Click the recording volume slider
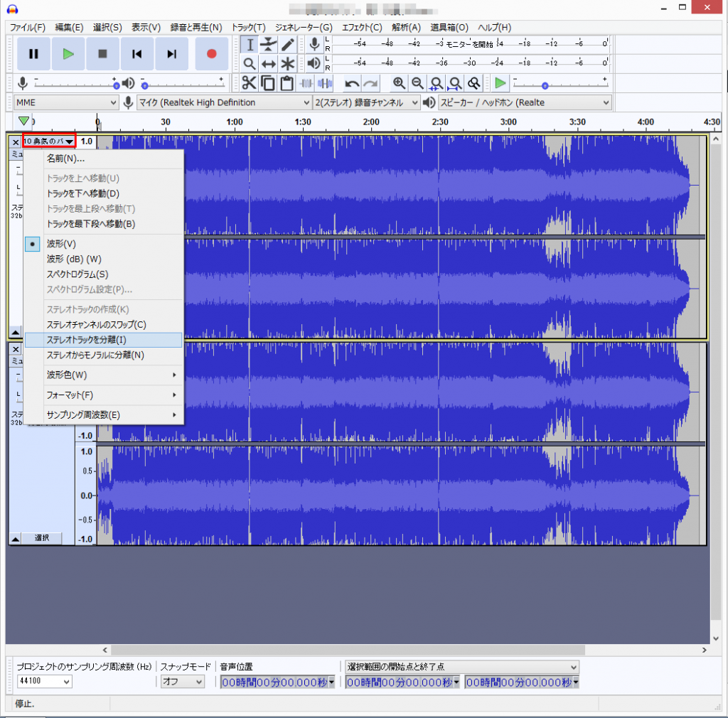Screen dimensions: 728x718 (x=75, y=83)
